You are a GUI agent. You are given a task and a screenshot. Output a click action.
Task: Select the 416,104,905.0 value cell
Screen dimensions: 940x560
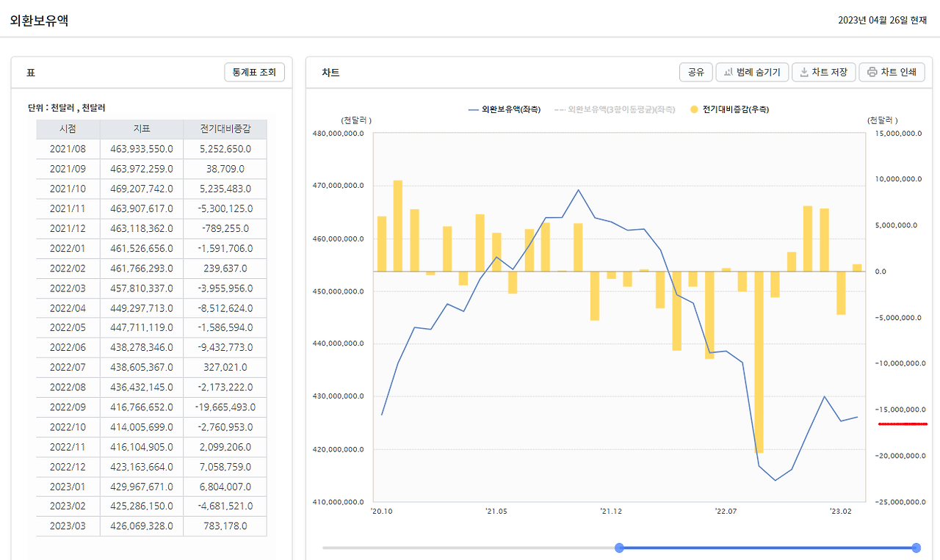click(x=142, y=446)
